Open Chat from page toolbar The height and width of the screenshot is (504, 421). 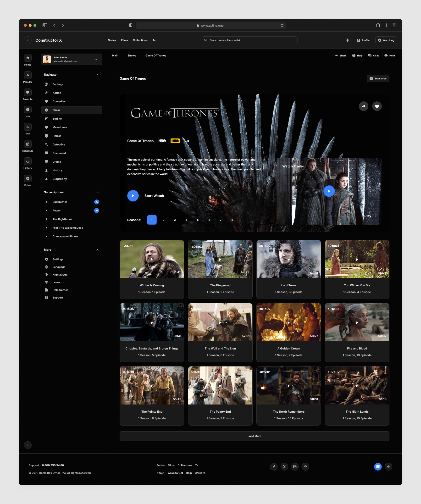tap(373, 55)
